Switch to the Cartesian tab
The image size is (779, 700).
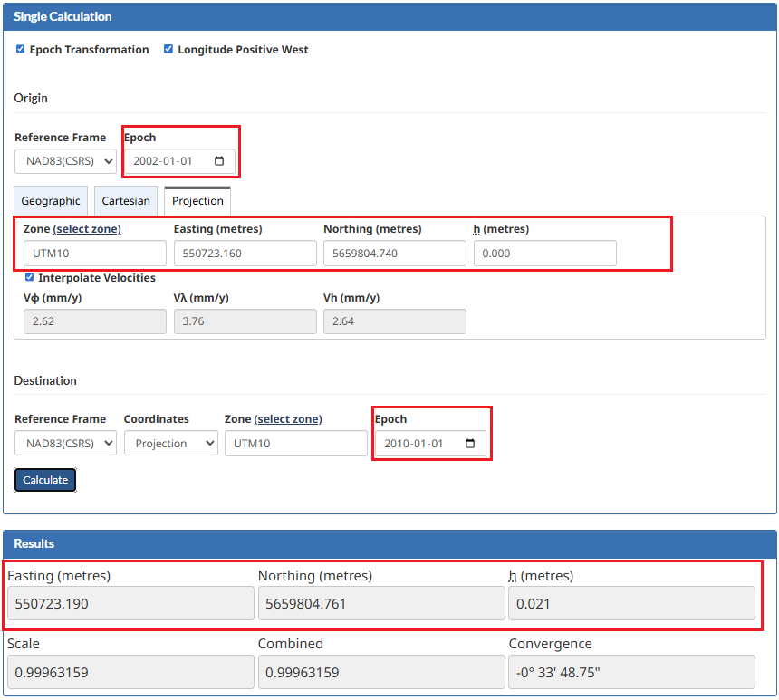click(126, 201)
